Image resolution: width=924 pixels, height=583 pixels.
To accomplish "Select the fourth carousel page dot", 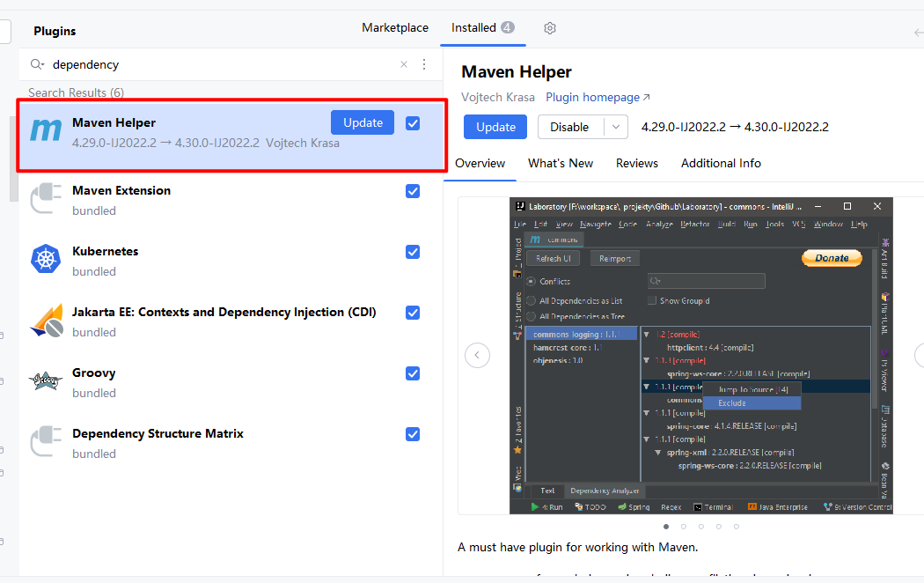I will [719, 527].
